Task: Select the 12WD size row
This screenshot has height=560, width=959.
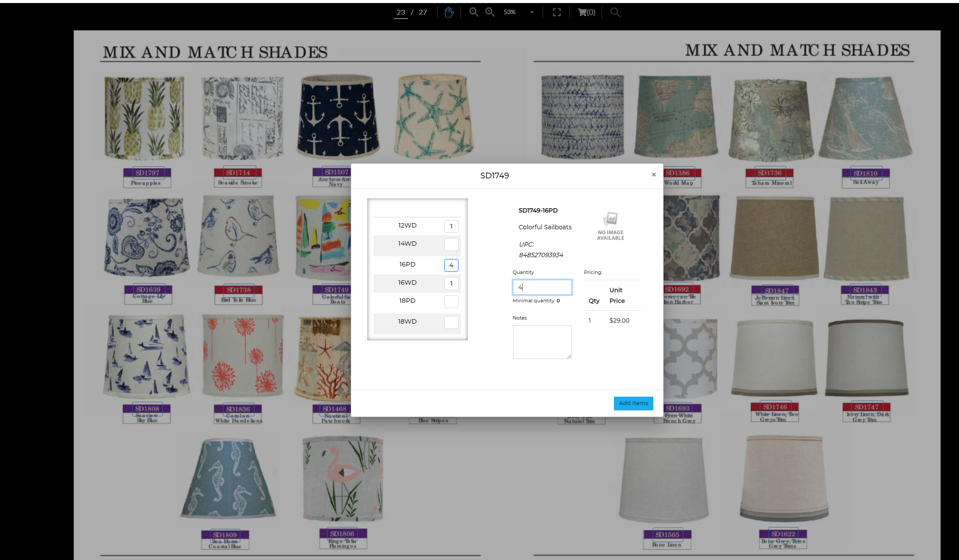Action: pos(407,226)
